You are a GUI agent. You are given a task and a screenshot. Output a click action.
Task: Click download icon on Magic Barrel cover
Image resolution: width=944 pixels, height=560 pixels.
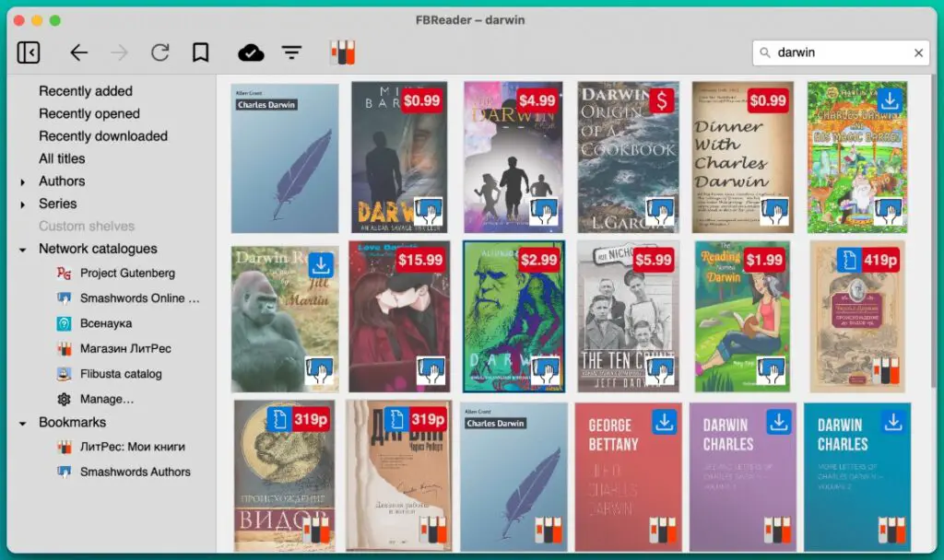[x=890, y=101]
